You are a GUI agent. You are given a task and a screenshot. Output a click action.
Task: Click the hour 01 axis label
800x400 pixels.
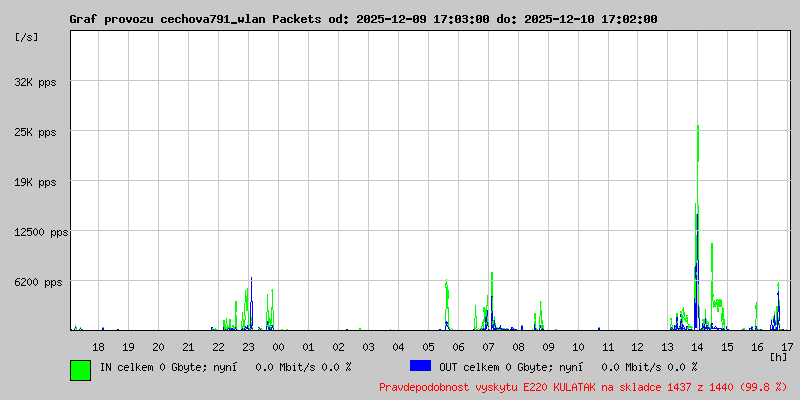pyautogui.click(x=308, y=347)
